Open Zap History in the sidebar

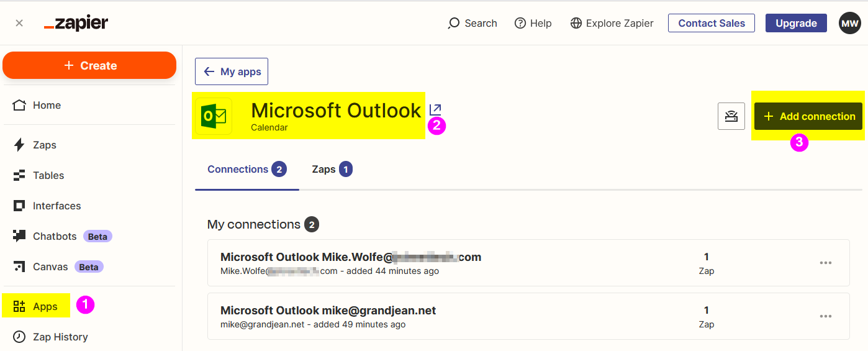[x=52, y=337]
